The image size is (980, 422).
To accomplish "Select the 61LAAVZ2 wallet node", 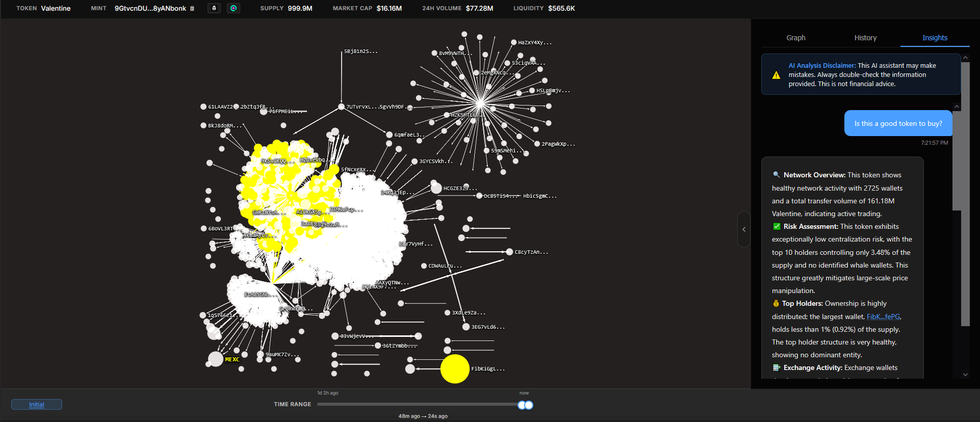I will 203,107.
